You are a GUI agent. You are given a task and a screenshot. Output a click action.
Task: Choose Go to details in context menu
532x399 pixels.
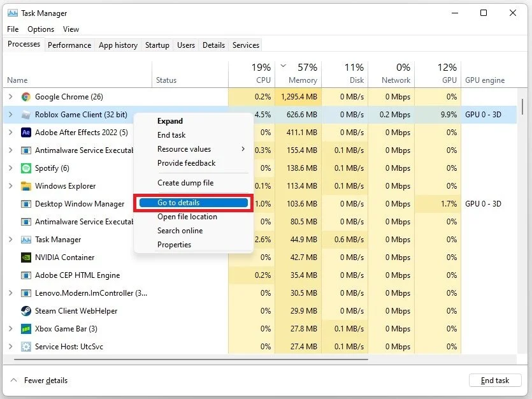coord(194,203)
